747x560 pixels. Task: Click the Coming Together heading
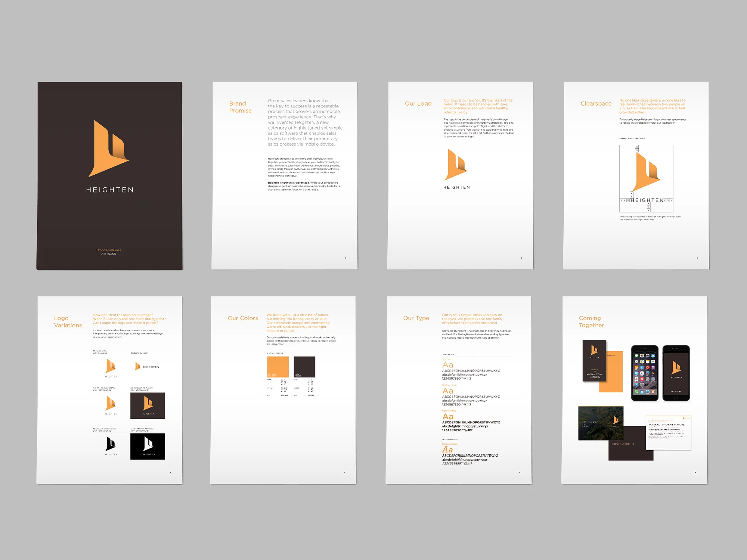591,322
